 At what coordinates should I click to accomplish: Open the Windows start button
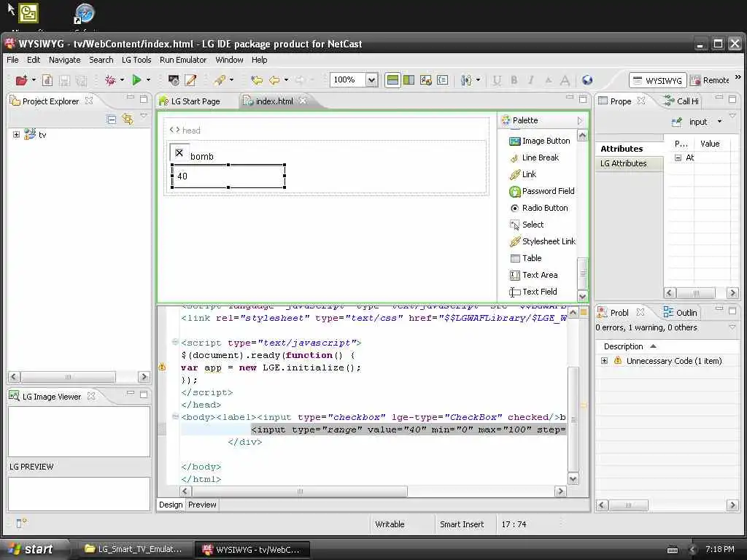(34, 549)
